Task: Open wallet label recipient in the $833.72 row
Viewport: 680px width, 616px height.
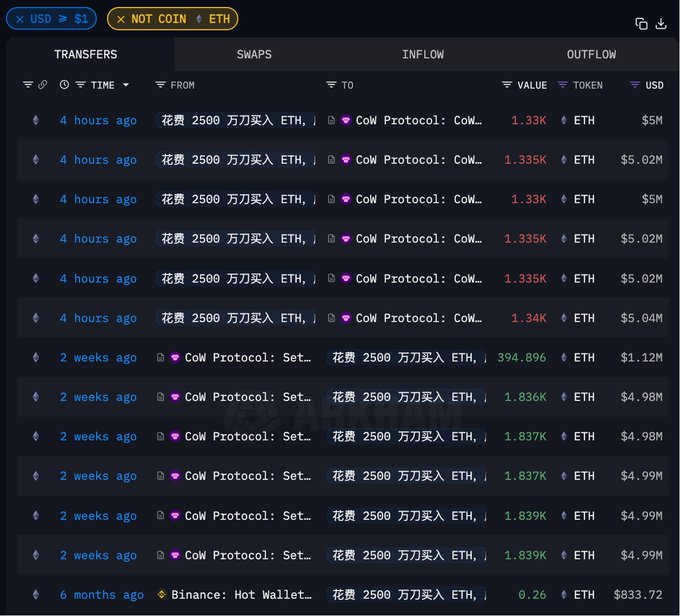Action: (408, 595)
